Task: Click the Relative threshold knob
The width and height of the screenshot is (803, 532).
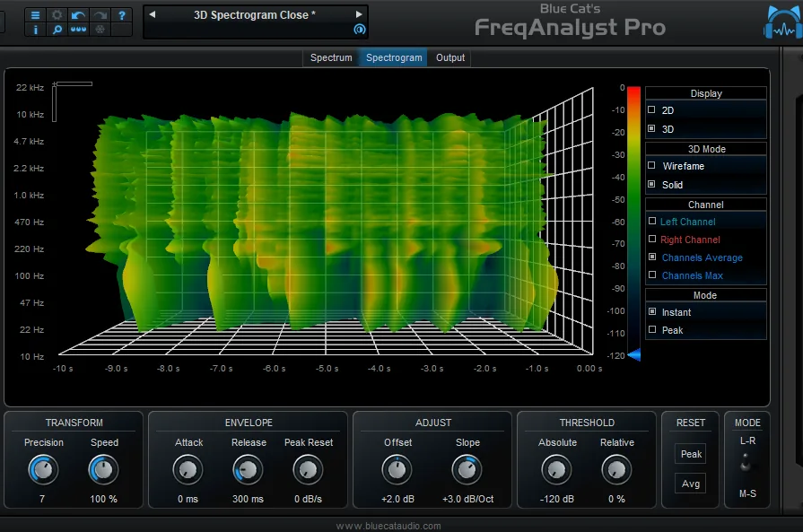Action: 616,470
